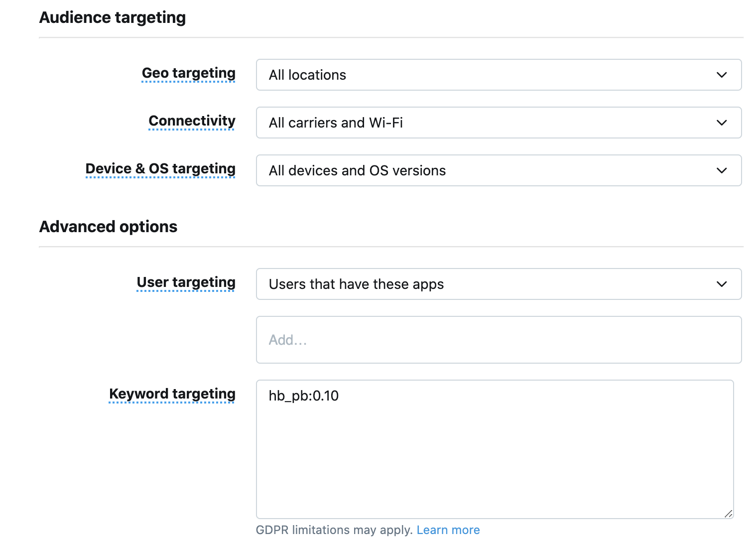Click the 'Device & OS targeting' help label
Image resolution: width=756 pixels, height=542 pixels.
click(160, 169)
